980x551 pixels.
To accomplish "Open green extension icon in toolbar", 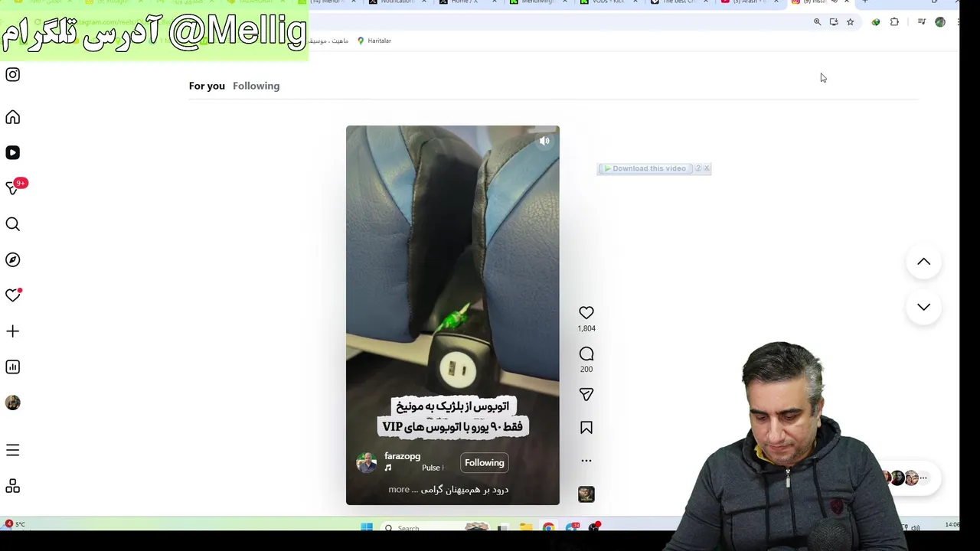I will tap(876, 22).
